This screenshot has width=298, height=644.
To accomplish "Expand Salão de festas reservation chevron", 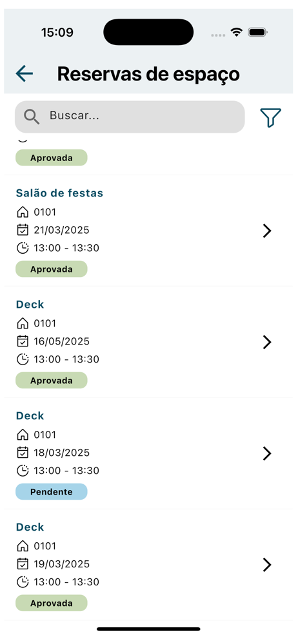I will coord(267,231).
